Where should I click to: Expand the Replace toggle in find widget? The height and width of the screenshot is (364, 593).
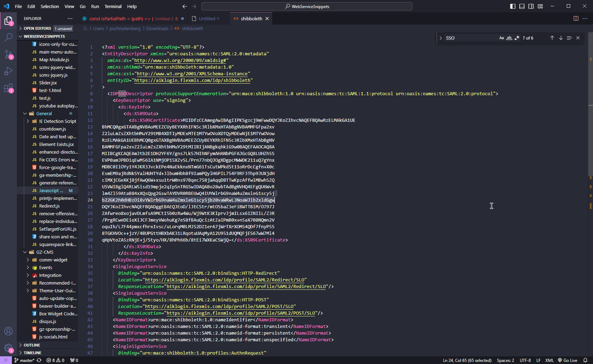[x=441, y=38]
